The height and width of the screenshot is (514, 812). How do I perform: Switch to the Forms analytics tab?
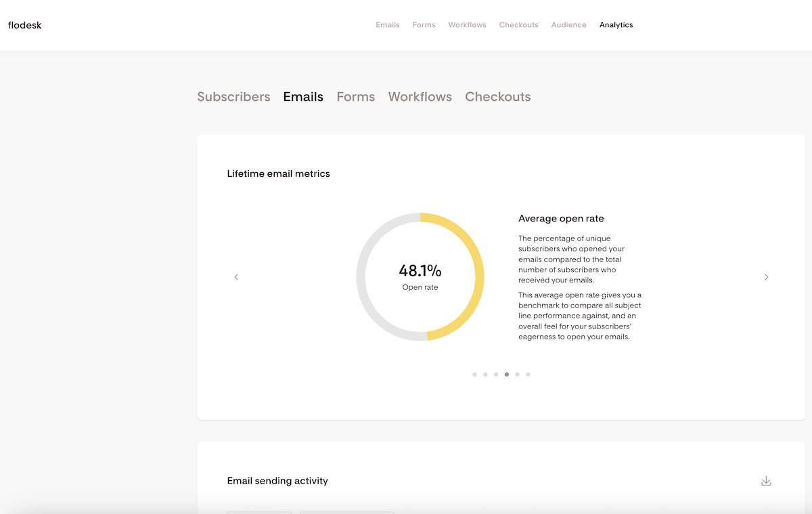pos(356,97)
